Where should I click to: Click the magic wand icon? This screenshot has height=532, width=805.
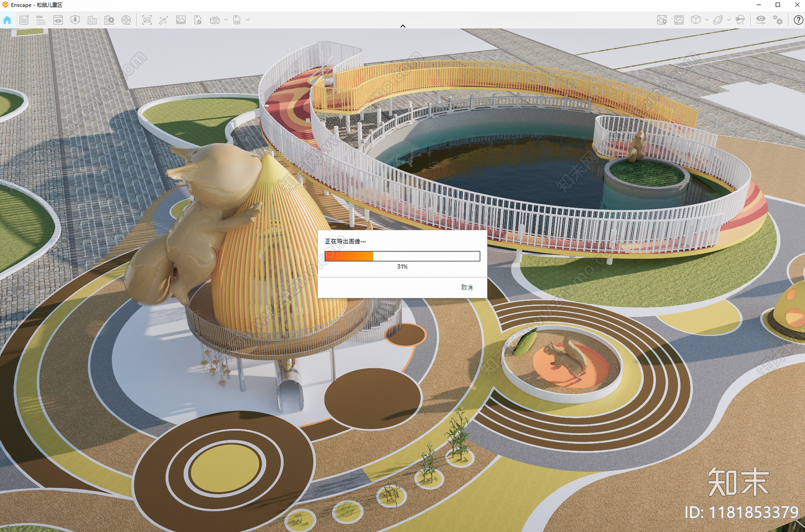[164, 20]
